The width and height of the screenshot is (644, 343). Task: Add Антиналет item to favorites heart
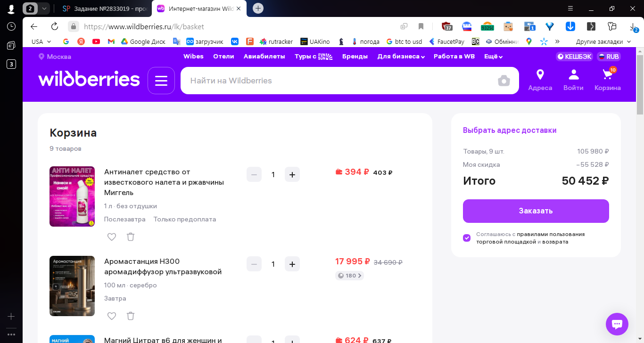click(x=112, y=237)
